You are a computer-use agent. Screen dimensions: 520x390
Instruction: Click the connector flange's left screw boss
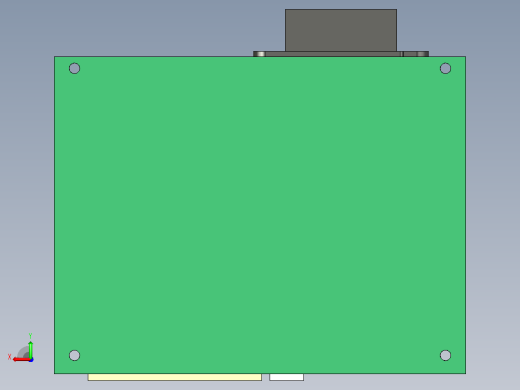point(259,54)
